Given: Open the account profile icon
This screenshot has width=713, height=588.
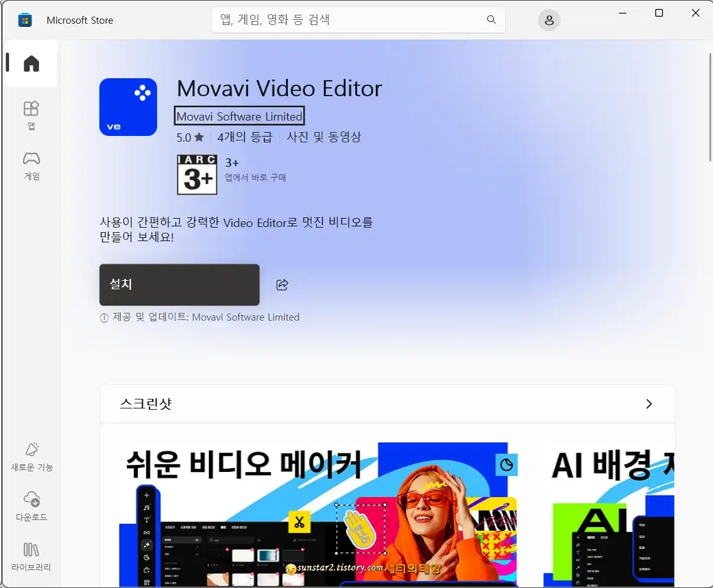Looking at the screenshot, I should click(549, 20).
